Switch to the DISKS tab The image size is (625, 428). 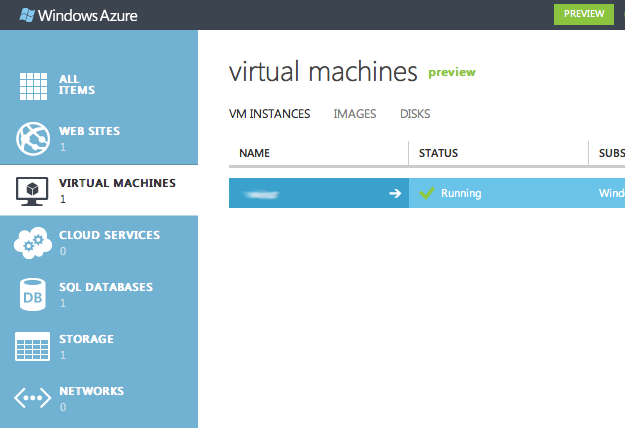415,114
